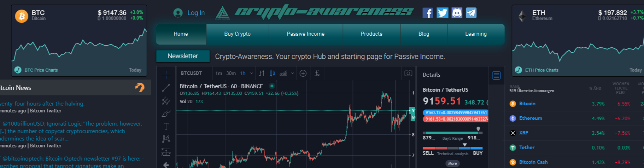The height and width of the screenshot is (168, 644).
Task: Click the BTCUSDT symbol search field
Action: [x=192, y=73]
